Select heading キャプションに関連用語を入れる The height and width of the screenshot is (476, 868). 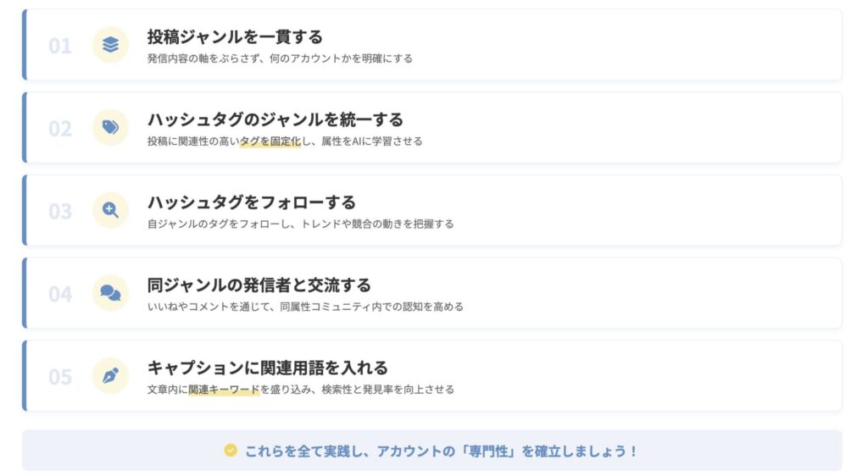267,368
